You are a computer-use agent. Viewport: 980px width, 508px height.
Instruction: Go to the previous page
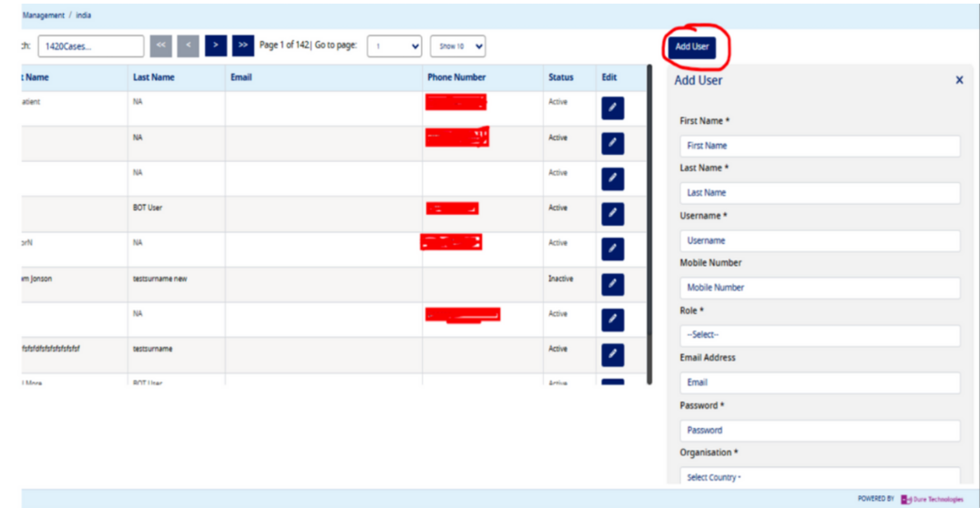pyautogui.click(x=188, y=46)
